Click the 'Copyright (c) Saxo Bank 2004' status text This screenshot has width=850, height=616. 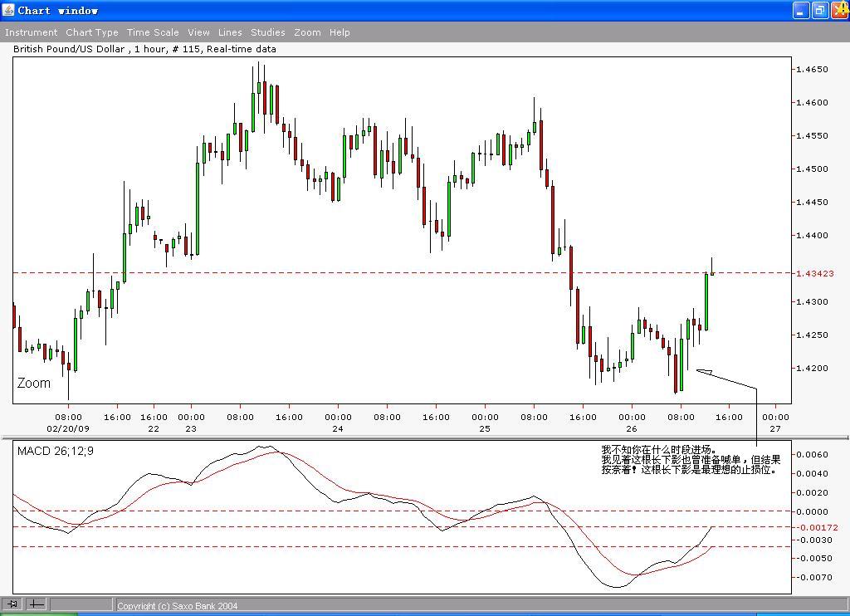click(x=178, y=606)
